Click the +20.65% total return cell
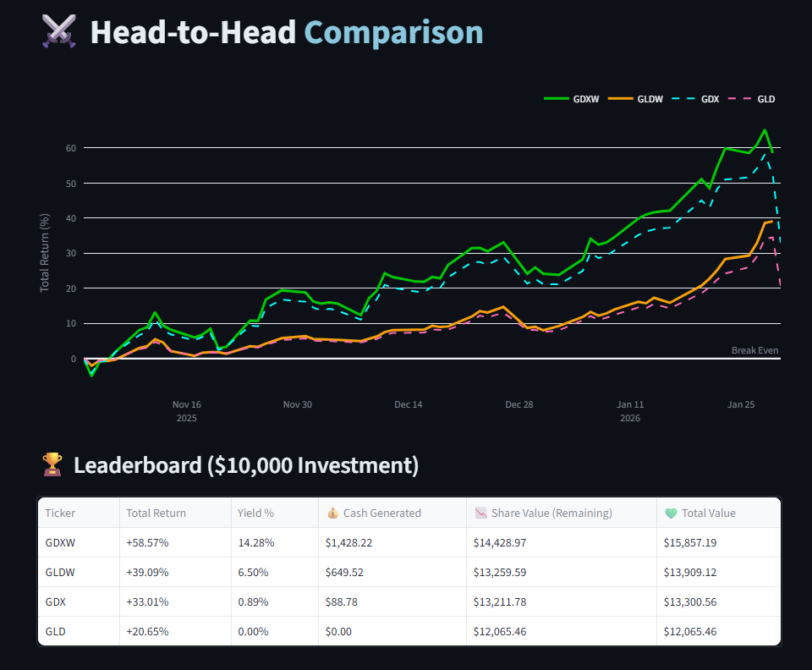The width and height of the screenshot is (812, 670). click(x=175, y=631)
